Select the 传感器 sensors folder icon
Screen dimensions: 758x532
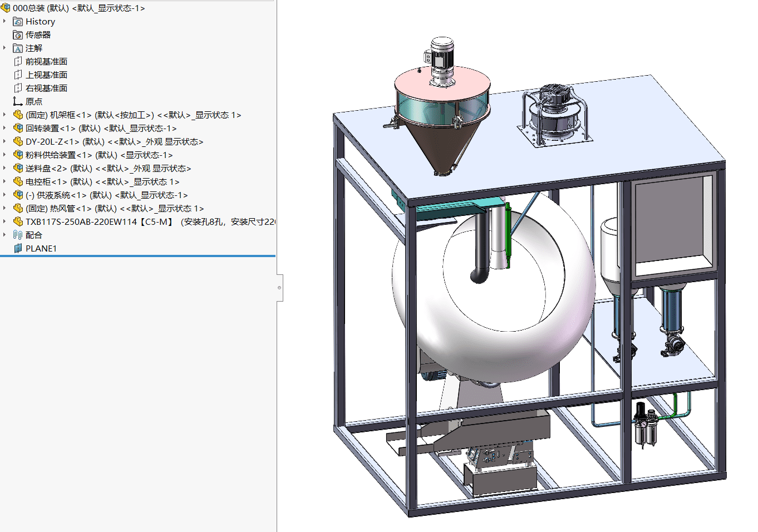pyautogui.click(x=18, y=35)
